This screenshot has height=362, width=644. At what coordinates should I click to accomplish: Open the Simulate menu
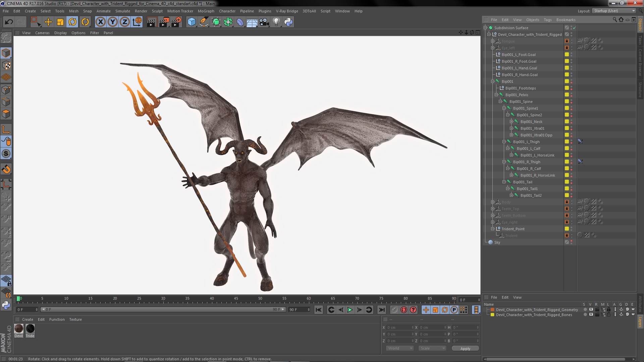point(122,11)
